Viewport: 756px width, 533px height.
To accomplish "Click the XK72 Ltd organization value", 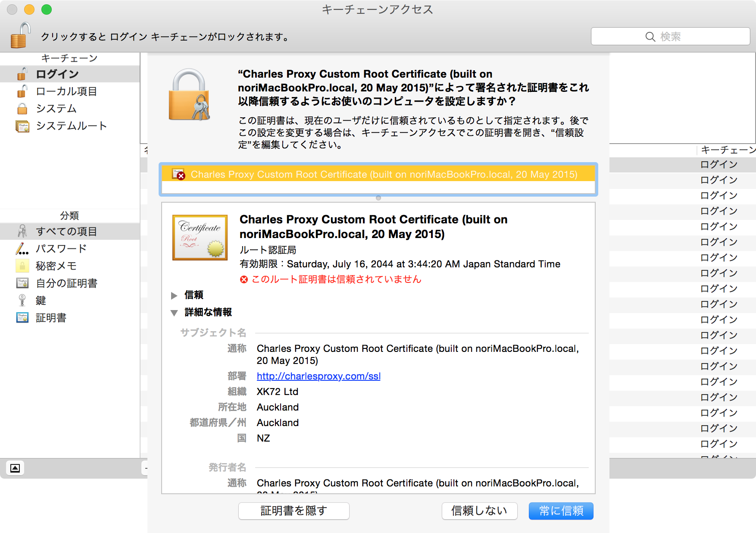I will pyautogui.click(x=278, y=392).
